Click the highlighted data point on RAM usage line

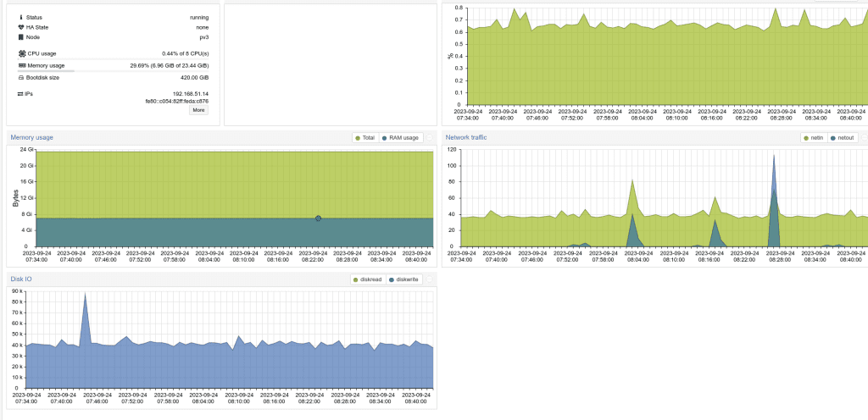pyautogui.click(x=319, y=218)
